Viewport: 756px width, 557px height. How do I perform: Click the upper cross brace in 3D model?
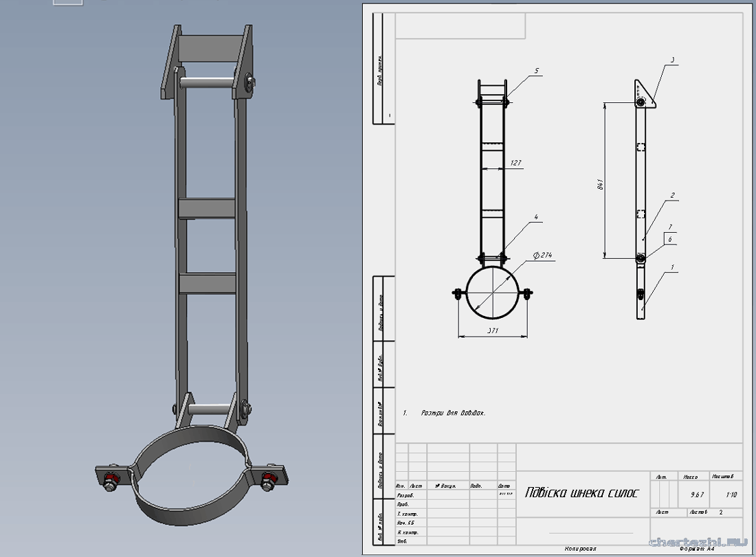(206, 208)
